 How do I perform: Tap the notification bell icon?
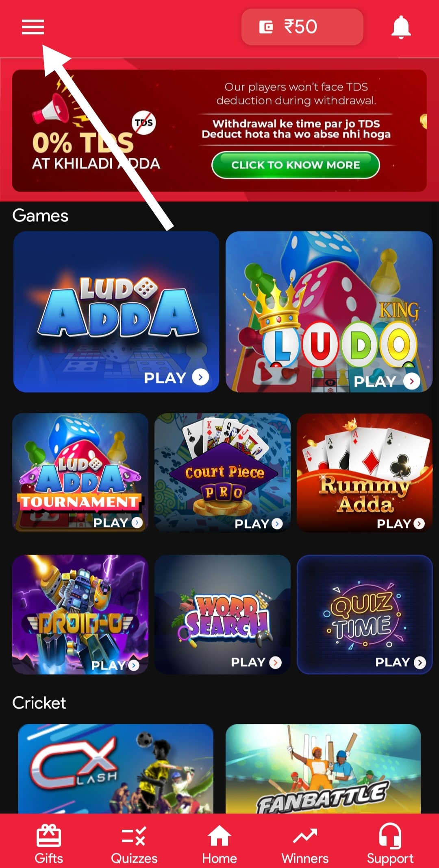point(401,27)
